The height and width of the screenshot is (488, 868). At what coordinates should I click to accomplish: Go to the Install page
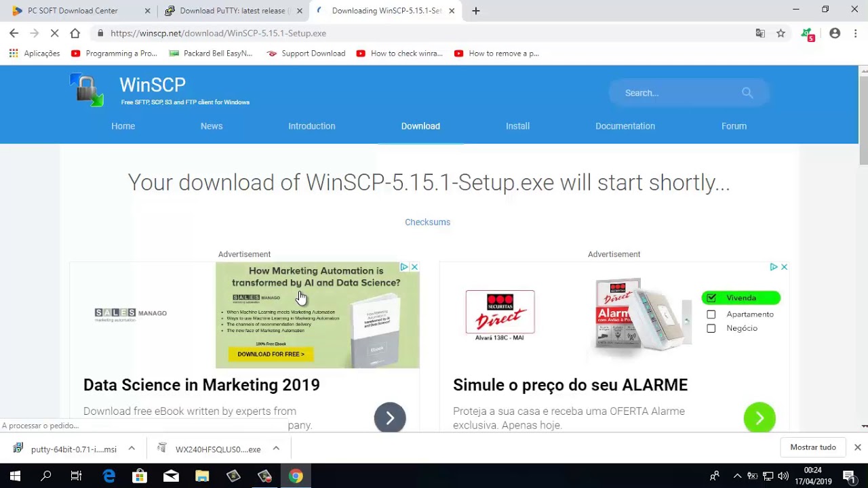517,126
